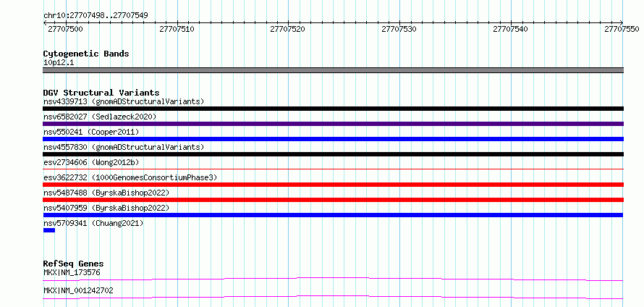Click ruler tick label 27707510
Viewport: 644px width, 307px height.
[177, 29]
